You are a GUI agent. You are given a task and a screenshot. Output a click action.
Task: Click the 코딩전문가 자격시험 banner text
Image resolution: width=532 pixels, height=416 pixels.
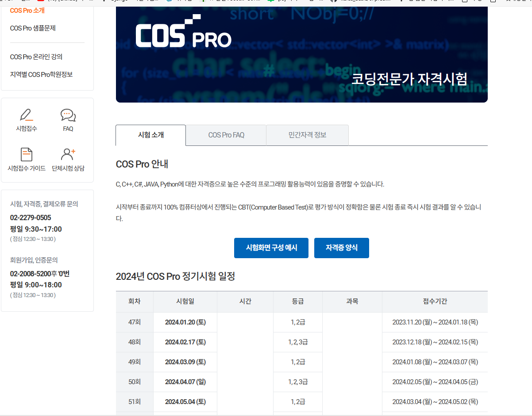tap(409, 79)
